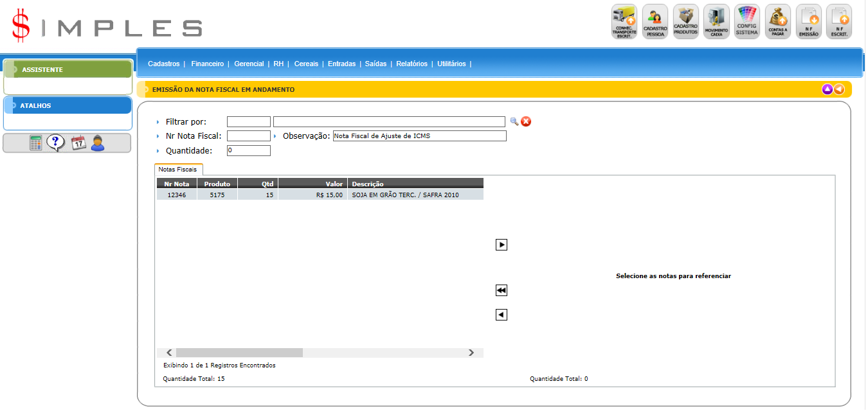Open Movimento Caixa safe icon
Viewport: 868px width, 413px height.
[716, 22]
